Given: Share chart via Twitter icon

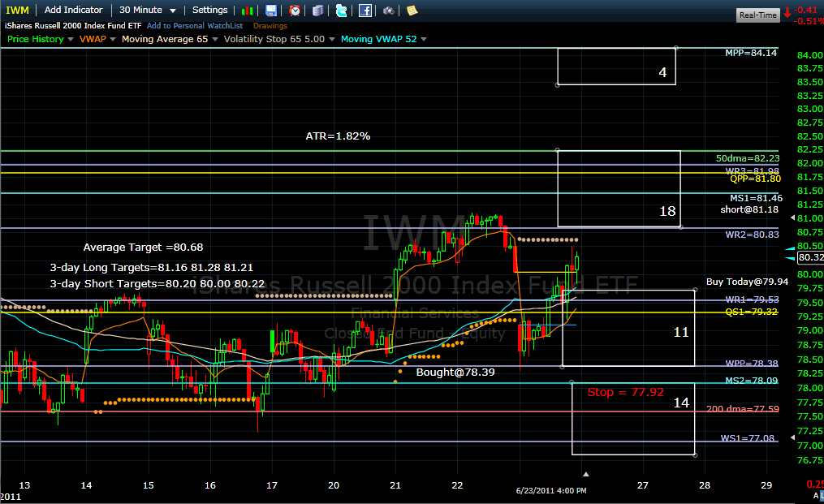Looking at the screenshot, I should tap(341, 11).
